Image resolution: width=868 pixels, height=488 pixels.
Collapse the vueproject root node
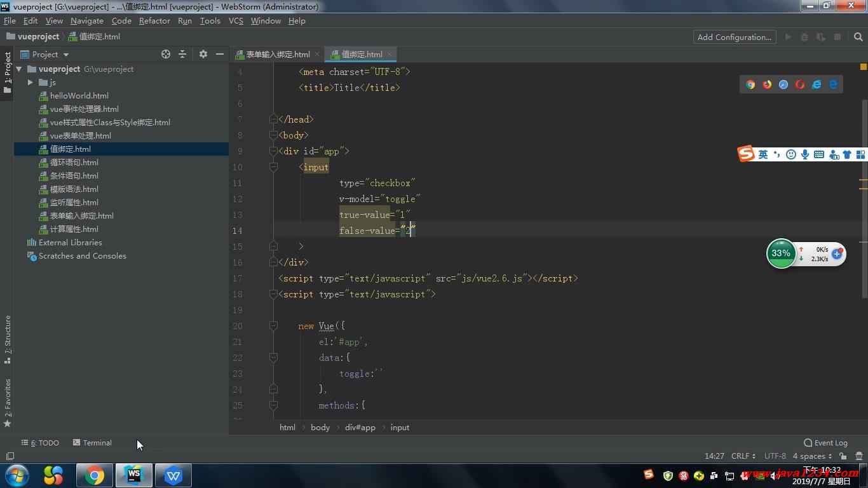pyautogui.click(x=19, y=69)
